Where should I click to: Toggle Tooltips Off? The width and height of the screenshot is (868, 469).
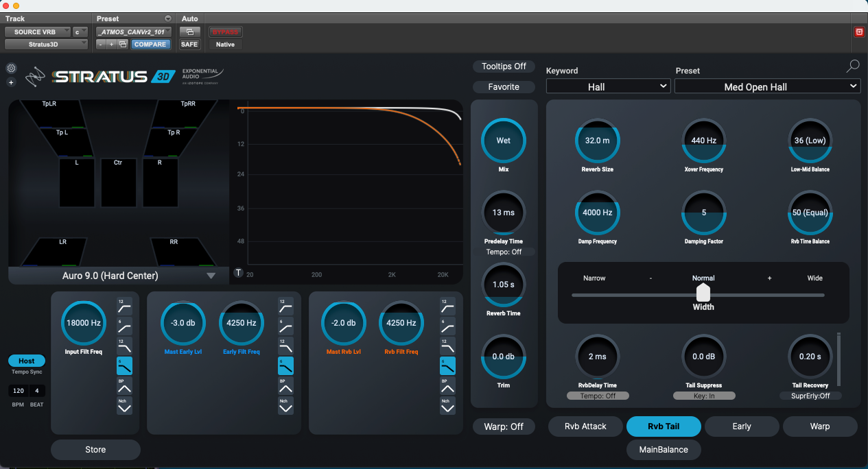point(504,66)
